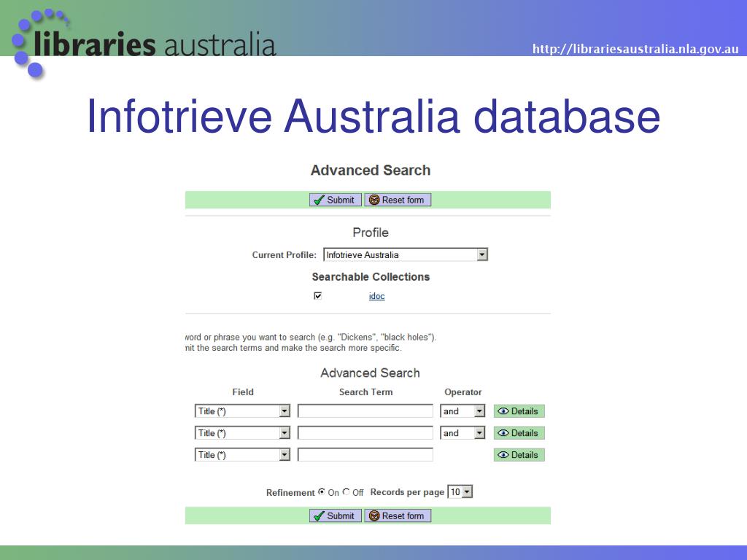Screen dimensions: 747x560
Task: Open the Records per page dropdown
Action: (460, 492)
